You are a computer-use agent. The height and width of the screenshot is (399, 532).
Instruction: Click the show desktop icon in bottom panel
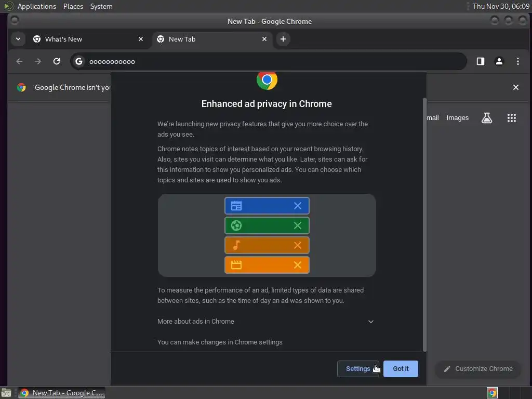pyautogui.click(x=6, y=393)
